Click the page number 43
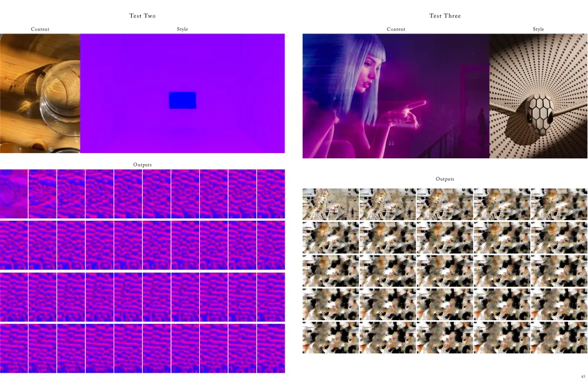 click(583, 376)
